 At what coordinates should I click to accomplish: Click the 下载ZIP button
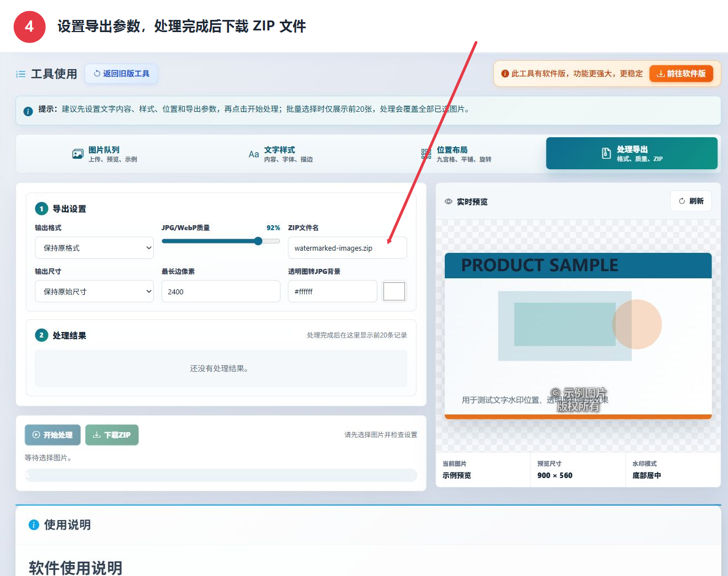pos(112,435)
